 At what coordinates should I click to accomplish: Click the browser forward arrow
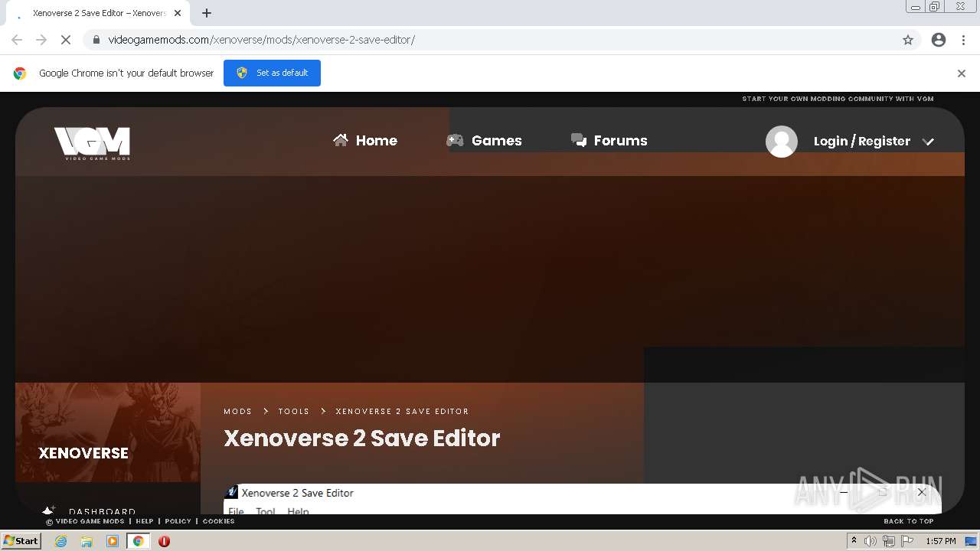(41, 40)
